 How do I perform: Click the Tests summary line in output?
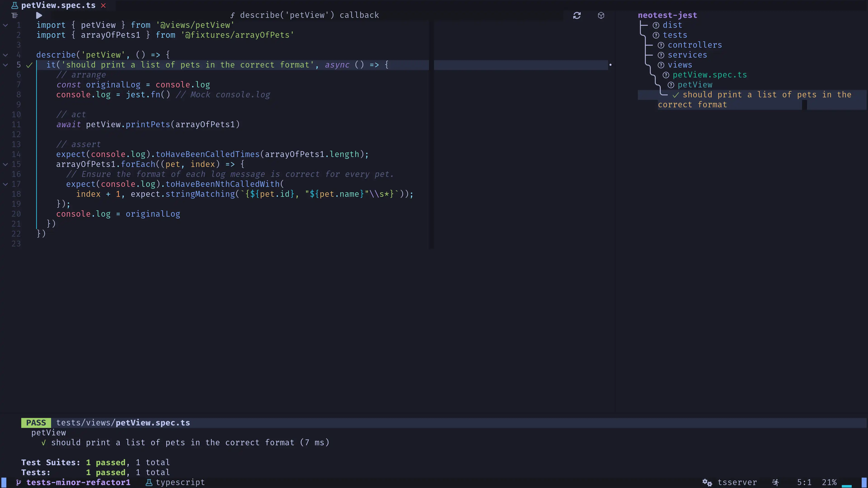coord(96,472)
